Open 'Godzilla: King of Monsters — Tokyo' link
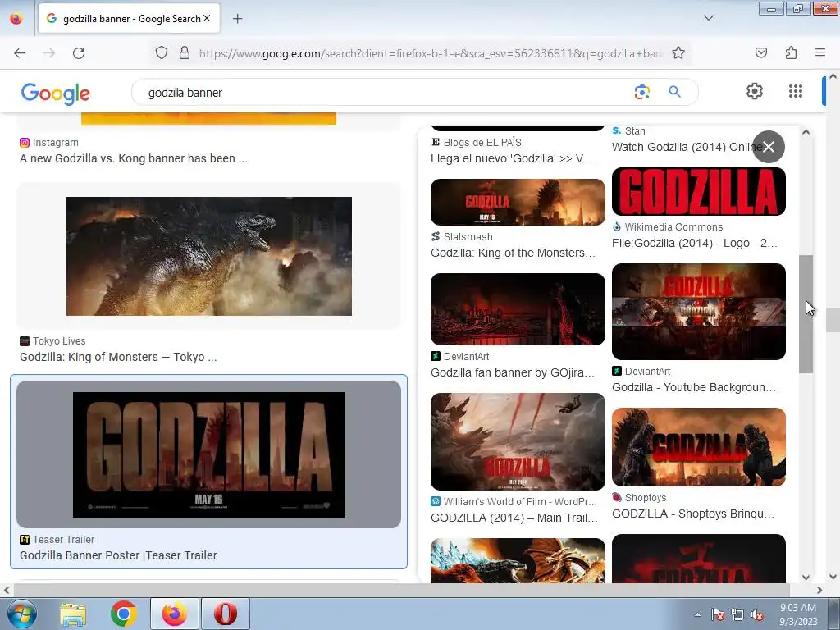The image size is (840, 630). pos(118,357)
